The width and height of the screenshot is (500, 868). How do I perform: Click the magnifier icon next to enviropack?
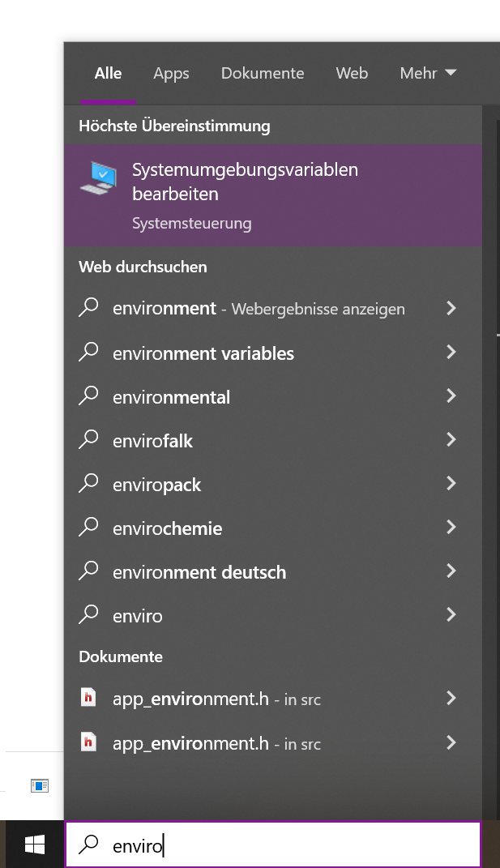coord(89,483)
